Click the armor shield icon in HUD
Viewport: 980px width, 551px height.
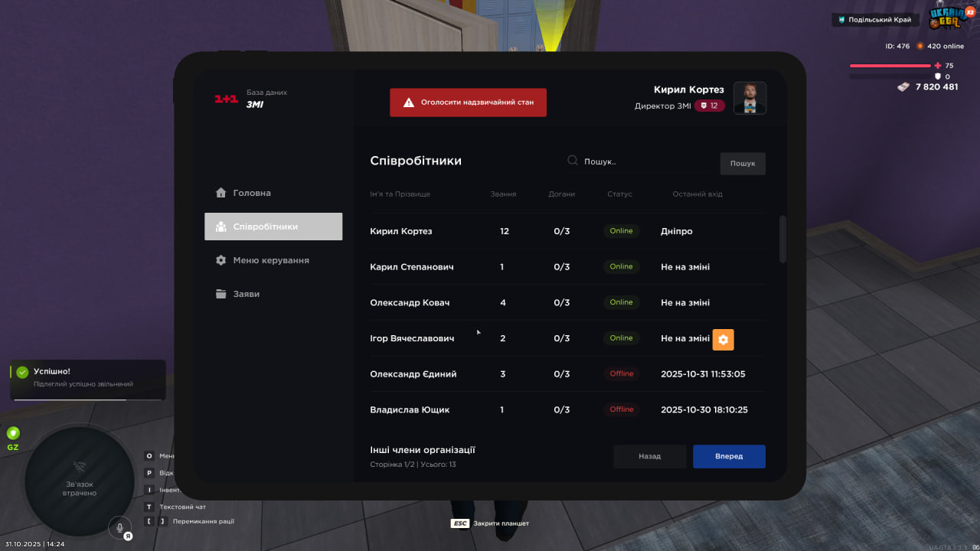point(939,77)
